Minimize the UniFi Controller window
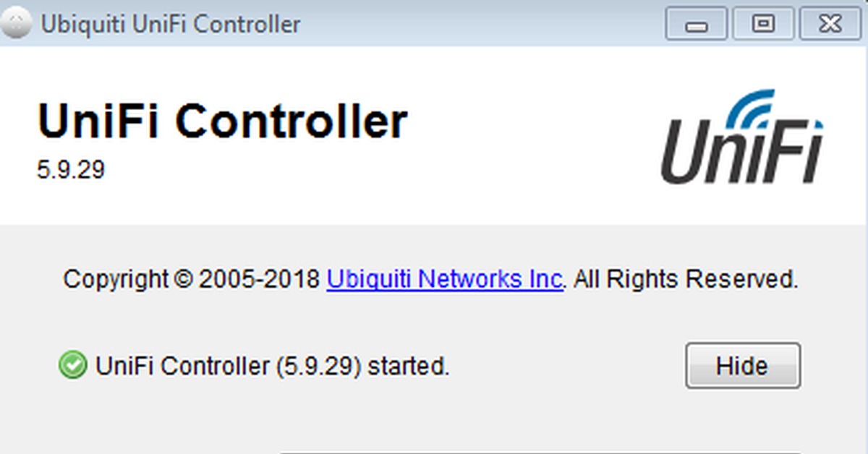 697,25
